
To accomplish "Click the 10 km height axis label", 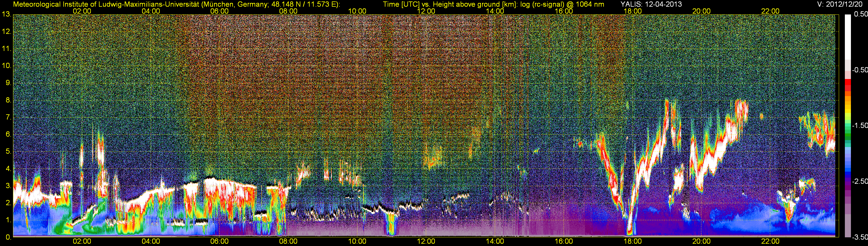I will [6, 66].
